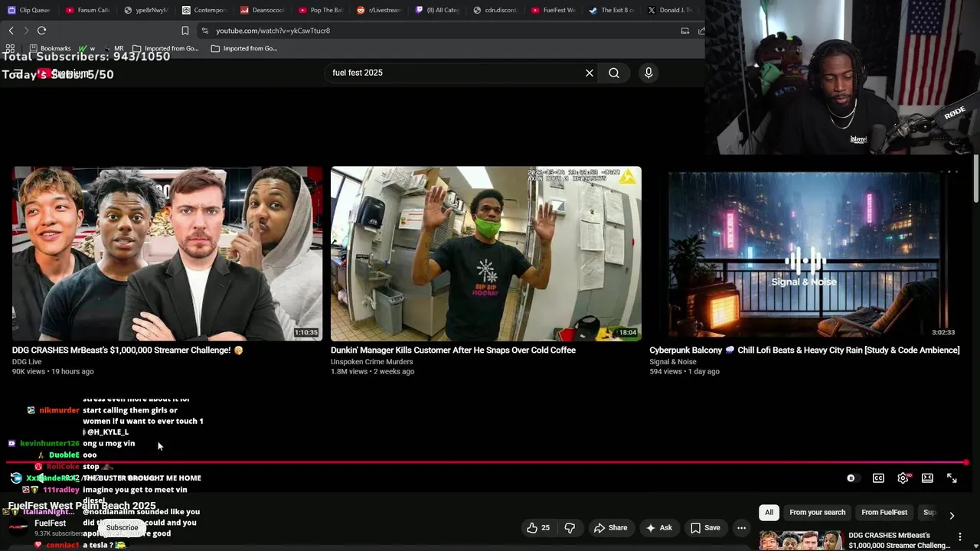
Task: Open the YouTube hamburger guide menu
Action: pos(17,74)
